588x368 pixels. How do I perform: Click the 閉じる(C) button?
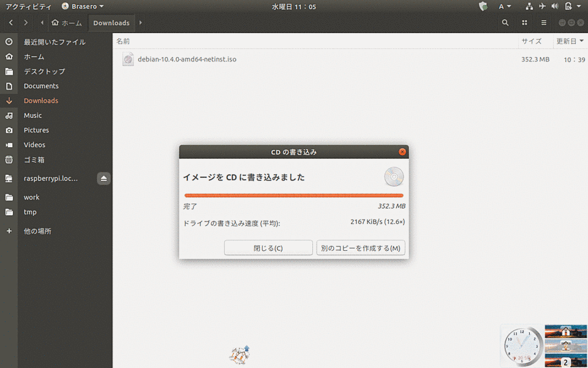[268, 248]
